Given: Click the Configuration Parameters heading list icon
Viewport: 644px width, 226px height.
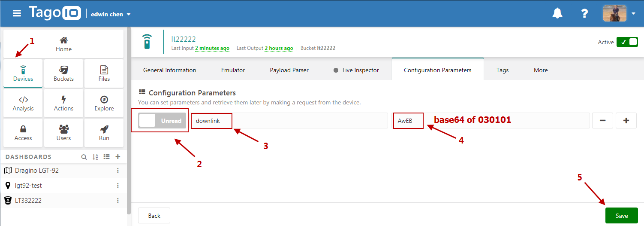Looking at the screenshot, I should [142, 92].
